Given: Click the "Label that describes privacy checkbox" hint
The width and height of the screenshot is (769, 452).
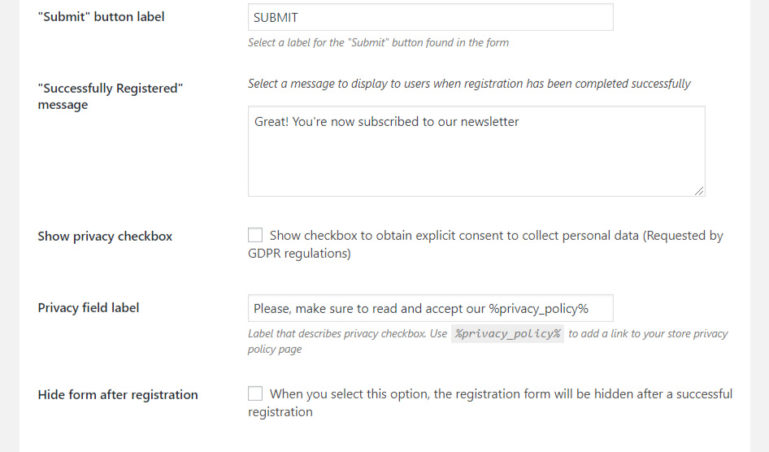Looking at the screenshot, I should [347, 334].
